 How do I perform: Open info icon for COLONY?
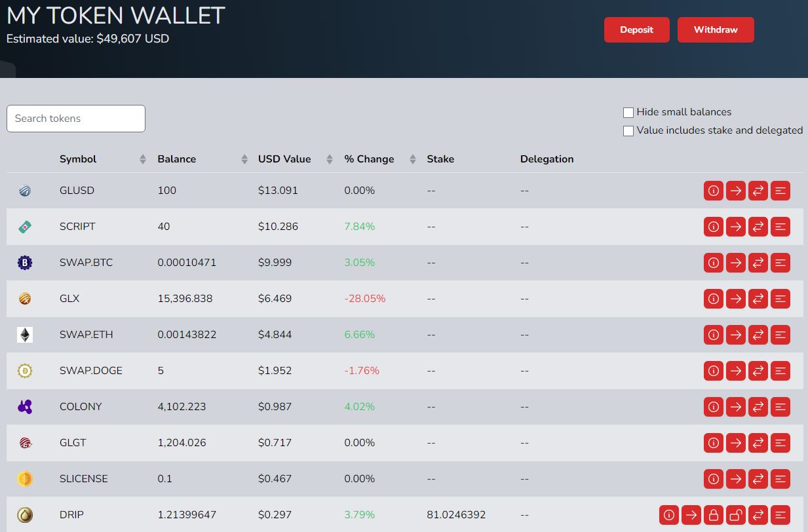coord(714,407)
